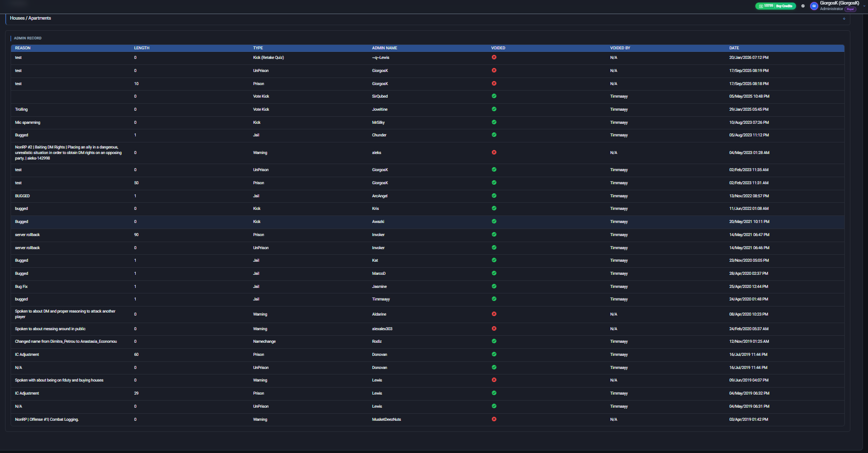
Task: Click the GiorgosK profile avatar
Action: [814, 6]
